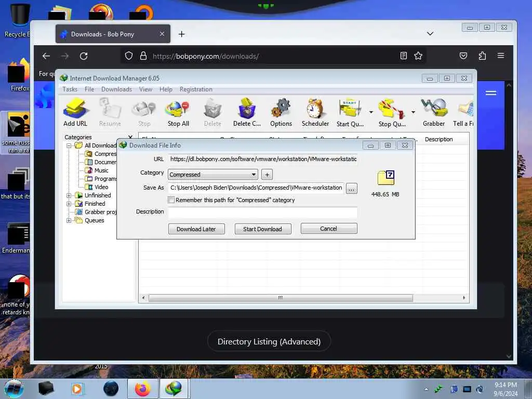Collapse the All Downloads tree node
This screenshot has width=532, height=399.
click(x=69, y=145)
